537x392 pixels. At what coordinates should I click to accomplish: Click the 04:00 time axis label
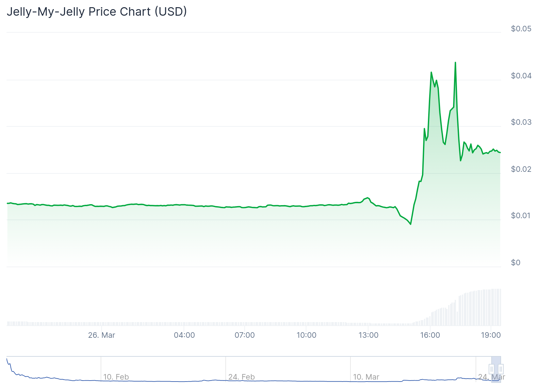pyautogui.click(x=184, y=335)
